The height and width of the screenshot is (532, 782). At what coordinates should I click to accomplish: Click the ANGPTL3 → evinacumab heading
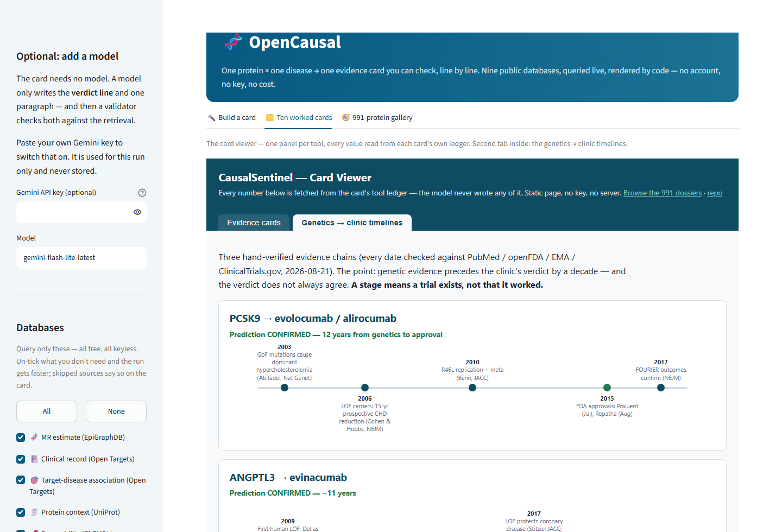(288, 478)
